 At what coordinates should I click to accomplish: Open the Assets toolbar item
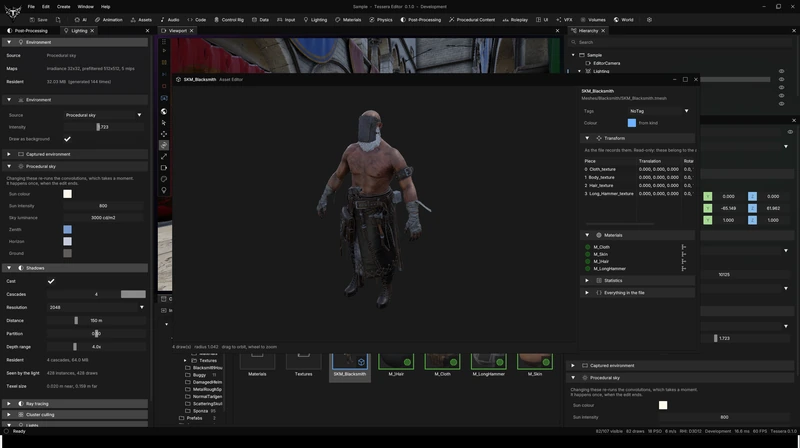coord(141,20)
